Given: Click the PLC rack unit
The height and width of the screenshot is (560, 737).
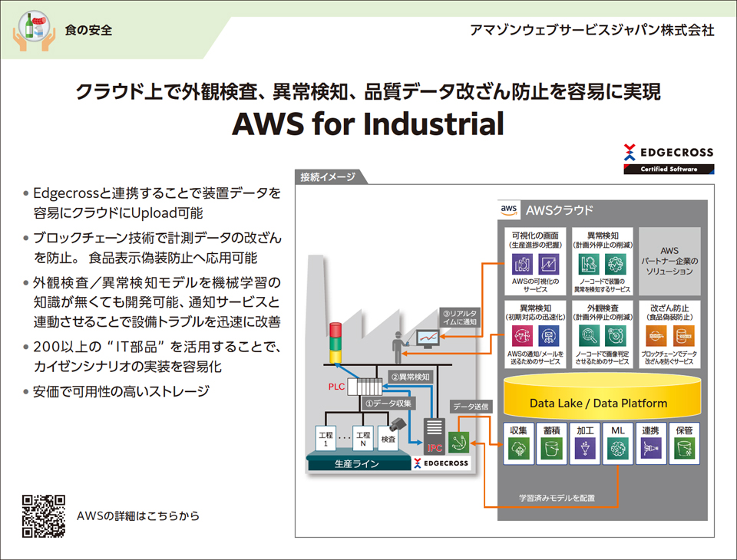Looking at the screenshot, I should coord(365,387).
